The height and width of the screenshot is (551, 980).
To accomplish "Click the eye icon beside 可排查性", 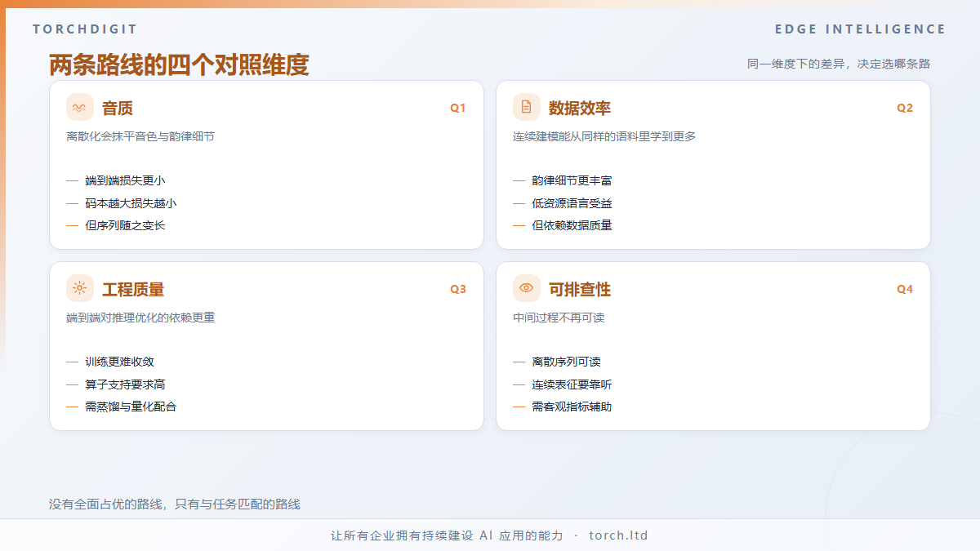I will pos(527,288).
